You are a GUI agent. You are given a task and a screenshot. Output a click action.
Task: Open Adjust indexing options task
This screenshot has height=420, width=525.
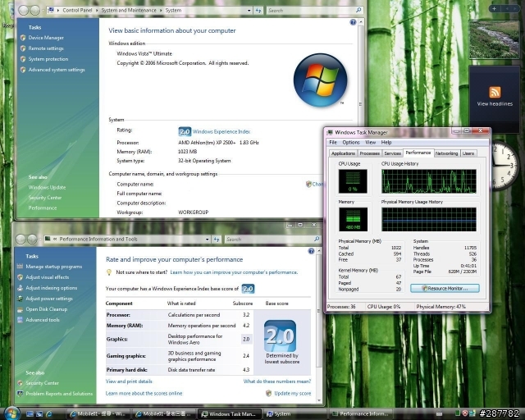(x=51, y=288)
